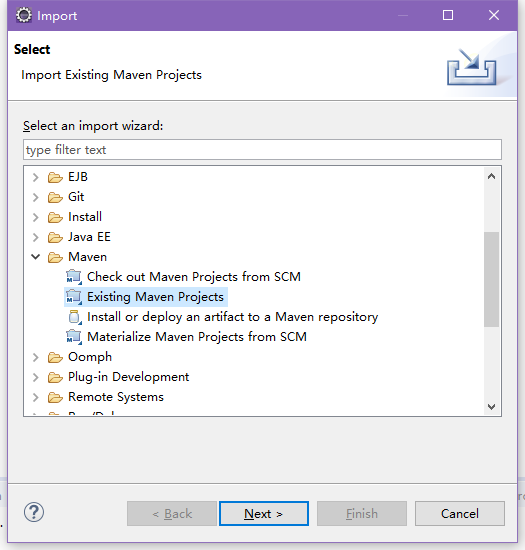
Task: Click the Materialize Maven Projects from SCM icon
Action: click(74, 337)
